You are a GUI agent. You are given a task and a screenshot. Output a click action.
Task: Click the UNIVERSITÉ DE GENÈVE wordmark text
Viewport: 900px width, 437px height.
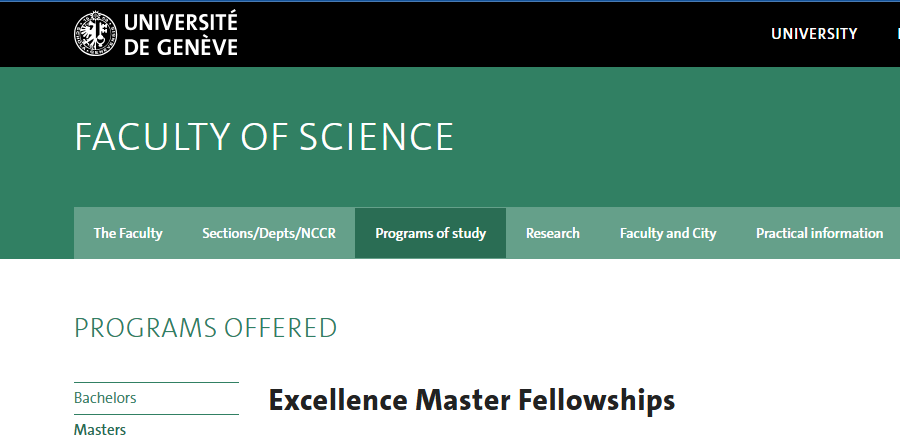tap(181, 33)
